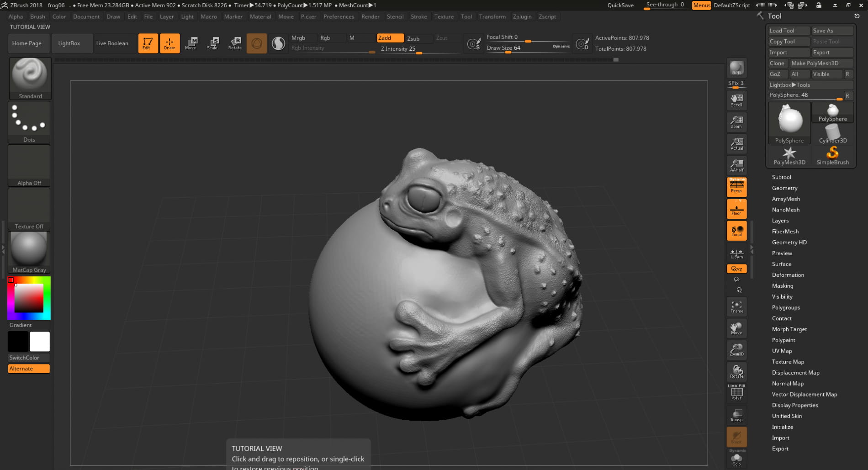Open the Zplugin menu

(x=522, y=16)
